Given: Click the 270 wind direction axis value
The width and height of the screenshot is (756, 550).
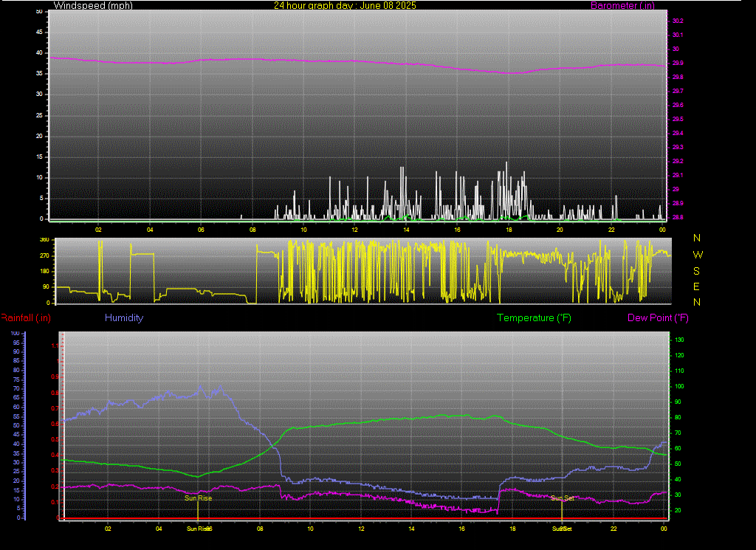Looking at the screenshot, I should pos(44,255).
